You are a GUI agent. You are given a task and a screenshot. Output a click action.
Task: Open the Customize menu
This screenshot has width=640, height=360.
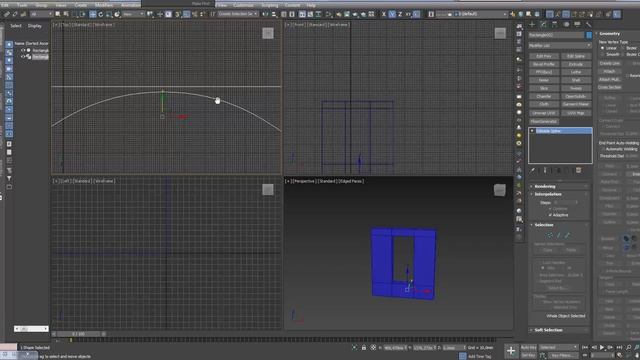[243, 5]
